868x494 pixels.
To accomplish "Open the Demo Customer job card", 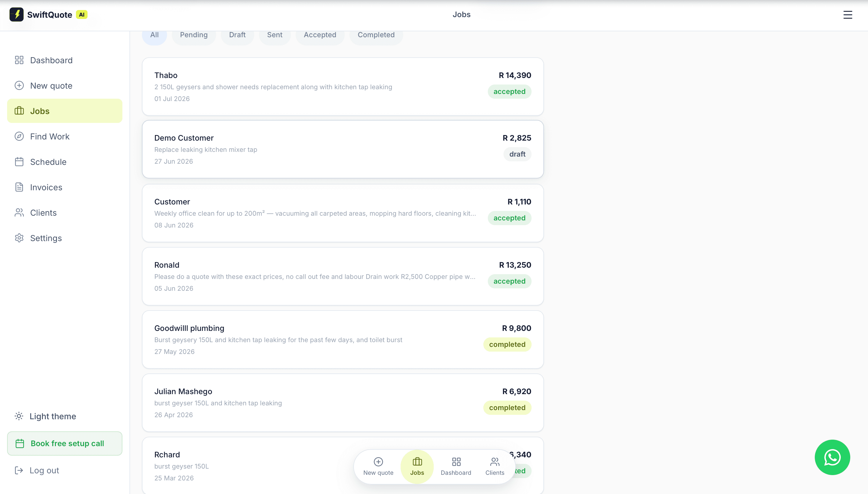I will pyautogui.click(x=343, y=149).
